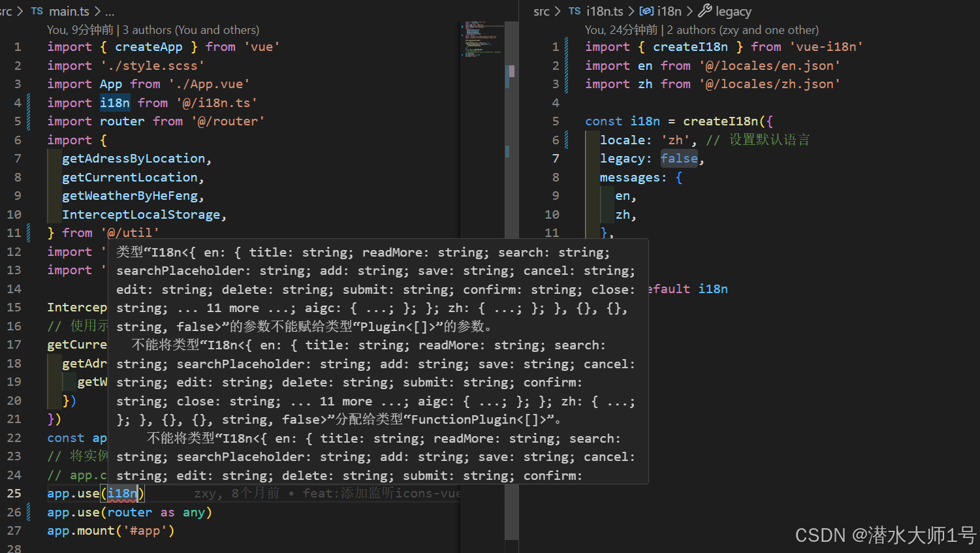Click the variable symbol icon before i18n breadcrumb

pyautogui.click(x=646, y=11)
